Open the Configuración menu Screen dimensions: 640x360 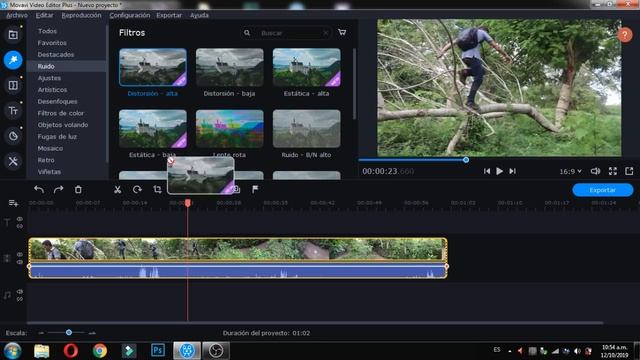click(x=129, y=16)
